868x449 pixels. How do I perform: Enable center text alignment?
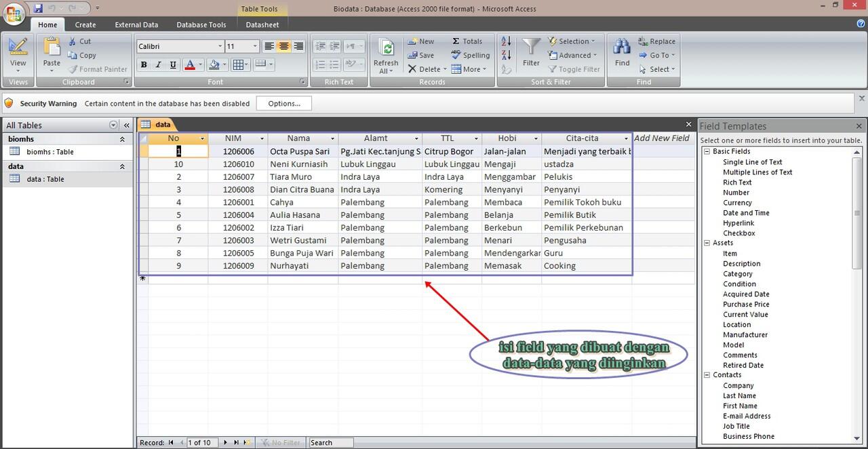pos(284,46)
